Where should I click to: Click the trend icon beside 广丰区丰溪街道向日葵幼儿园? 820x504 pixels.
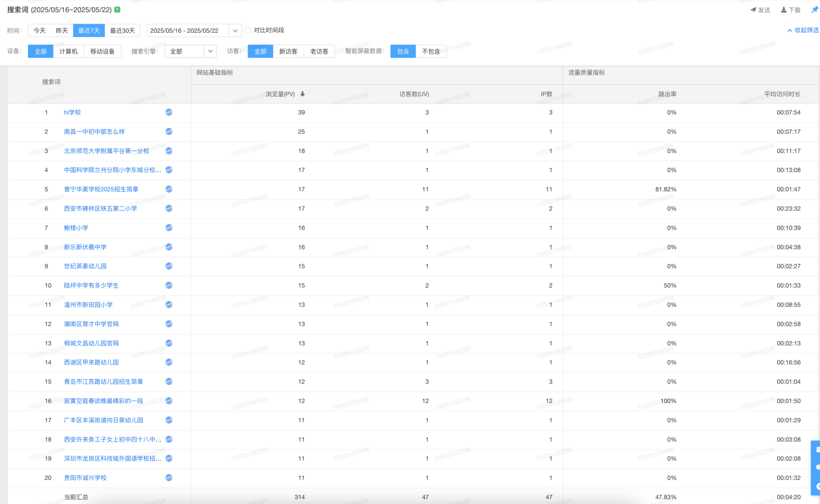pos(169,420)
